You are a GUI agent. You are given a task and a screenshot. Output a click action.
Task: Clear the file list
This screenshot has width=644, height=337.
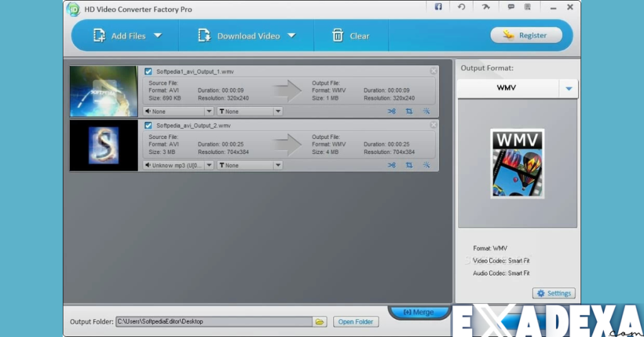[351, 36]
